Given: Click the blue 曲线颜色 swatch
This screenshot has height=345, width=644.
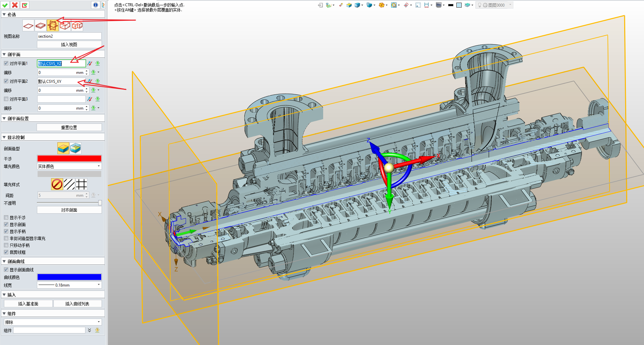Looking at the screenshot, I should pos(69,277).
